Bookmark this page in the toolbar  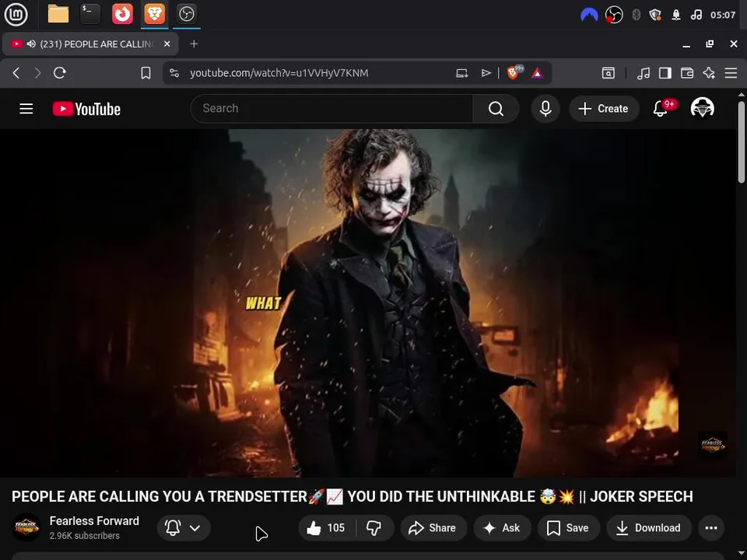pyautogui.click(x=146, y=73)
